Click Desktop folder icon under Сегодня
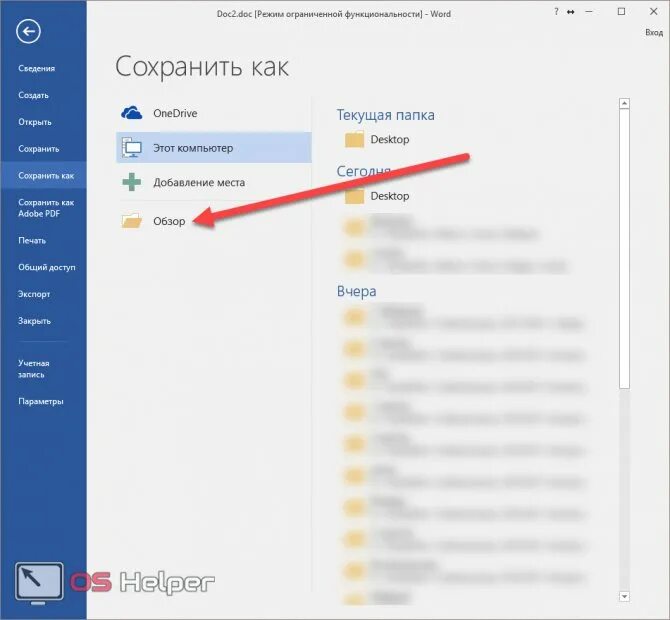This screenshot has height=620, width=670. 354,196
